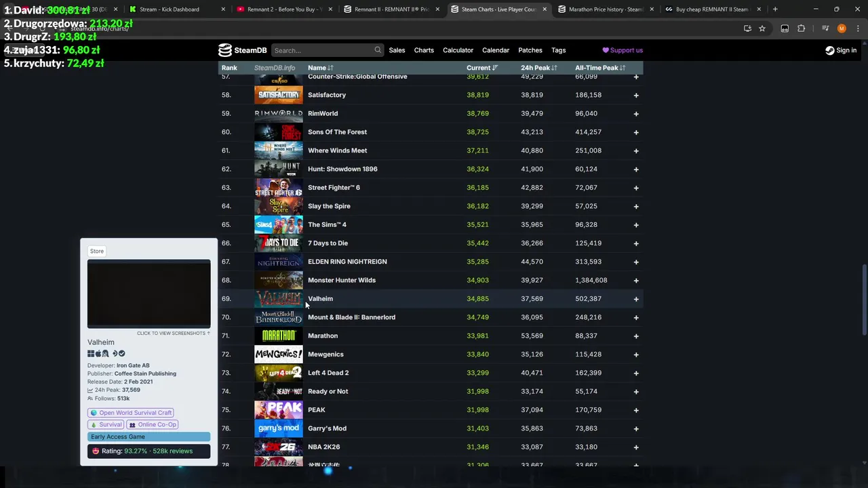Click the RimWorld game logo
This screenshot has width=868, height=488.
278,113
